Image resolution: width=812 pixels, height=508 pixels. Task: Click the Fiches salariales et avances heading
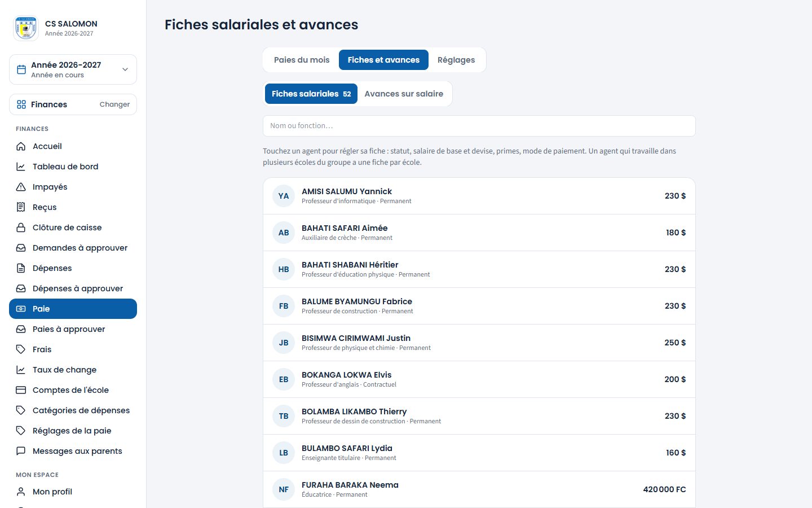click(262, 25)
